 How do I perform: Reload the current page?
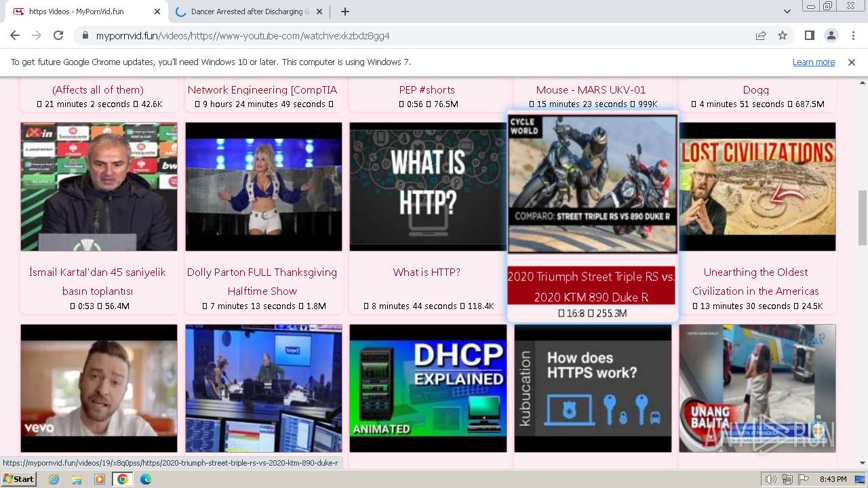58,35
